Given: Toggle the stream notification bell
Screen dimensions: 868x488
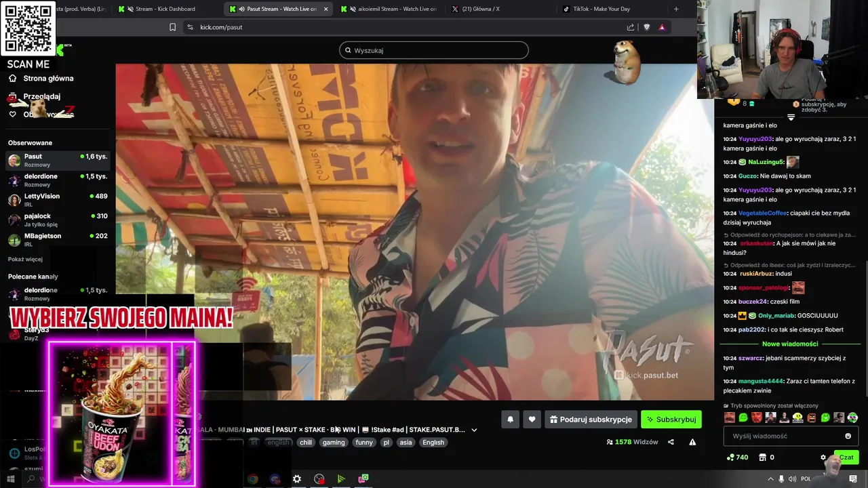Looking at the screenshot, I should pos(510,420).
